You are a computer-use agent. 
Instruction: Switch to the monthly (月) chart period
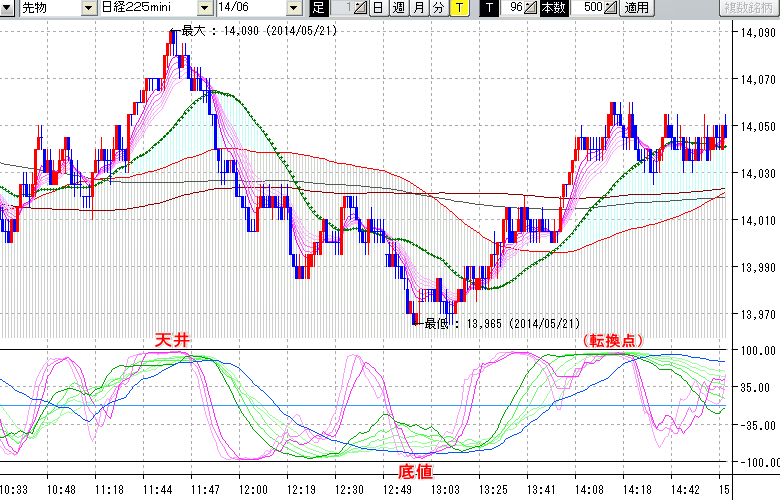point(418,8)
